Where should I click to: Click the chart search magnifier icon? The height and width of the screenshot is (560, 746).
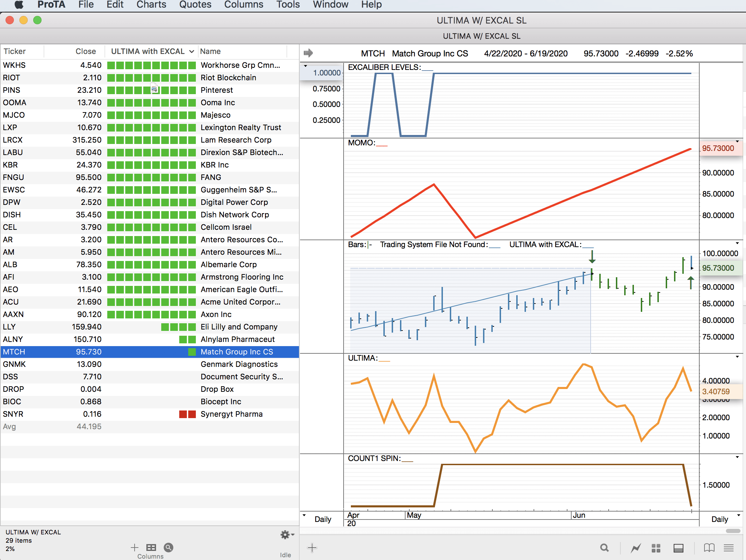(x=604, y=548)
